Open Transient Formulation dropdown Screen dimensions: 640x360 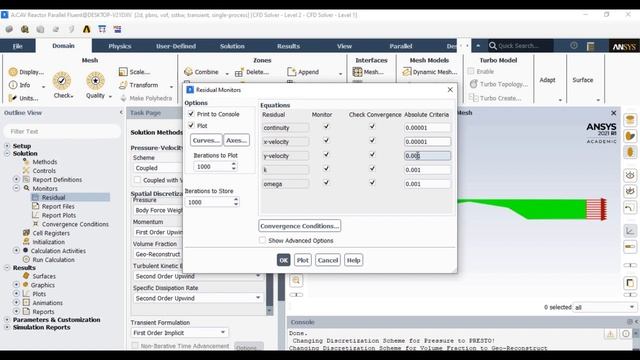tap(179, 333)
